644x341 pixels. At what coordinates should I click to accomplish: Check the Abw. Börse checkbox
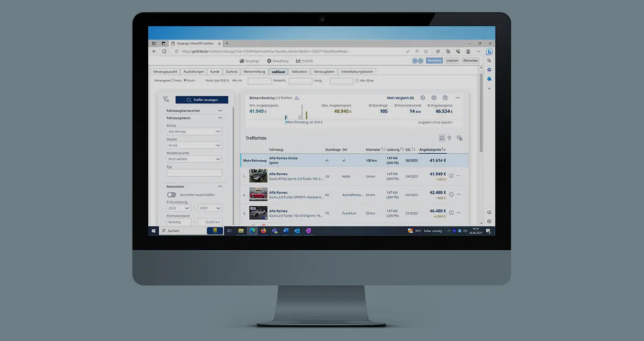(357, 81)
